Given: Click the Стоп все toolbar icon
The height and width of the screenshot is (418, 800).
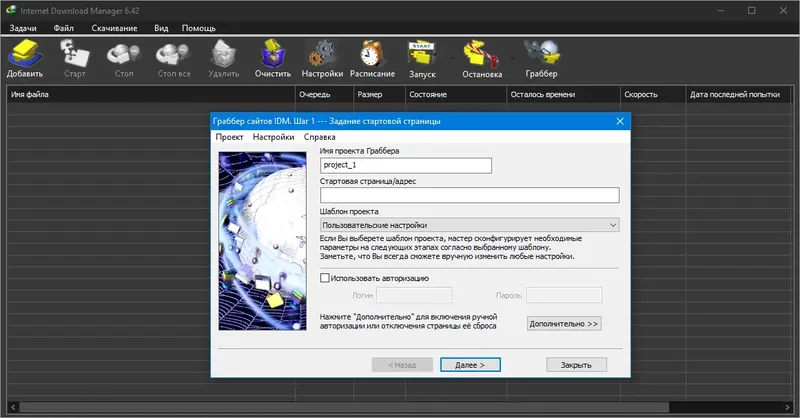Looking at the screenshot, I should [173, 54].
